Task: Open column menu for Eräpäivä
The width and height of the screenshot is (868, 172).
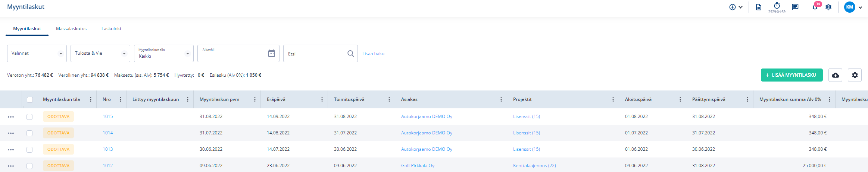Action: pyautogui.click(x=322, y=99)
